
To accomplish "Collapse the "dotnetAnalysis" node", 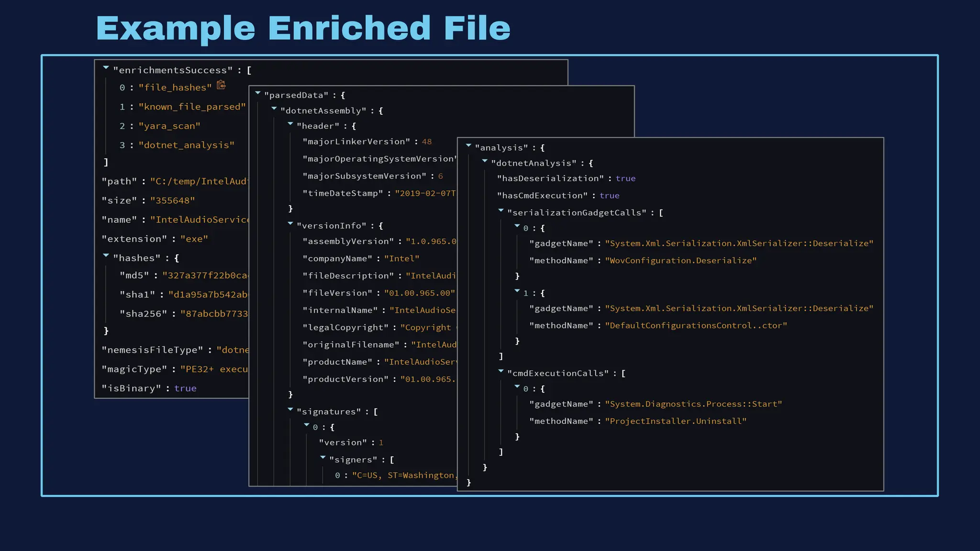I will pos(485,161).
